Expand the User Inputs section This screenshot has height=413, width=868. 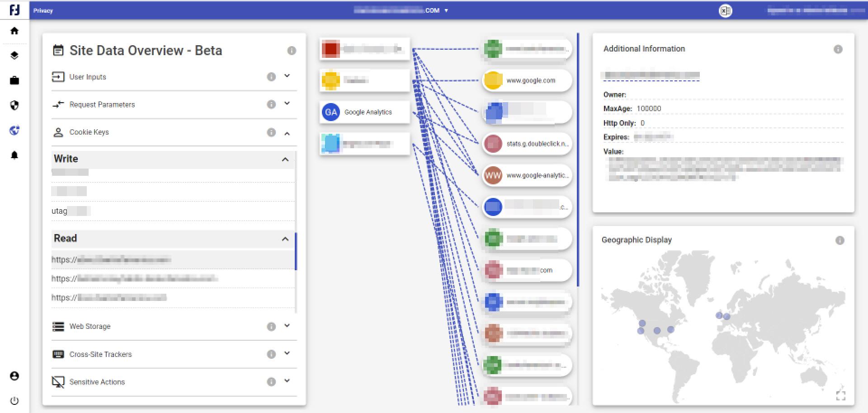(x=287, y=76)
